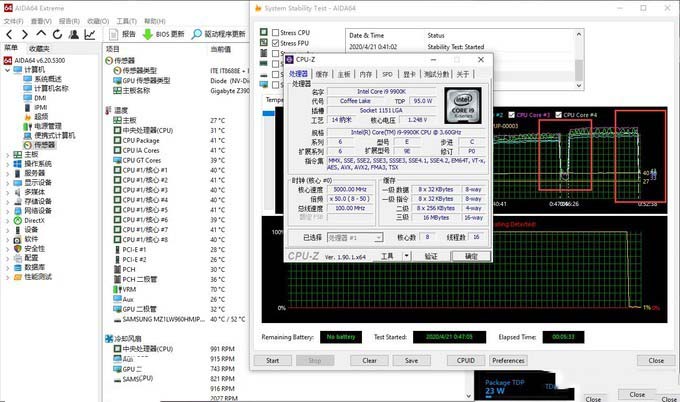Screen dimensions: 680x402
Task: Click BIOS 更新 with green arrow
Action: click(163, 34)
